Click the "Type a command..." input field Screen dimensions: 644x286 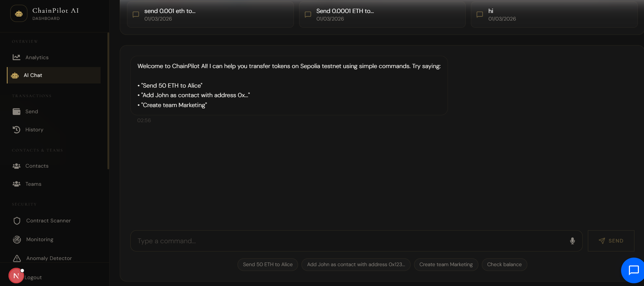pos(349,241)
